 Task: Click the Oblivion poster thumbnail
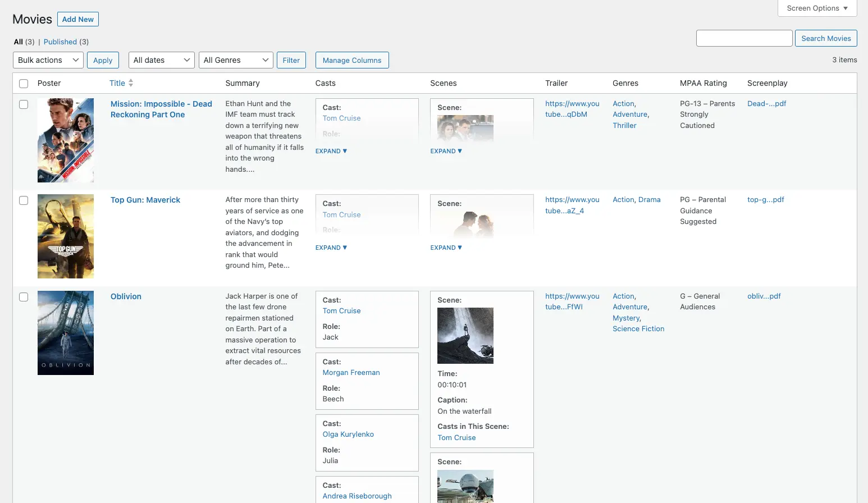66,333
